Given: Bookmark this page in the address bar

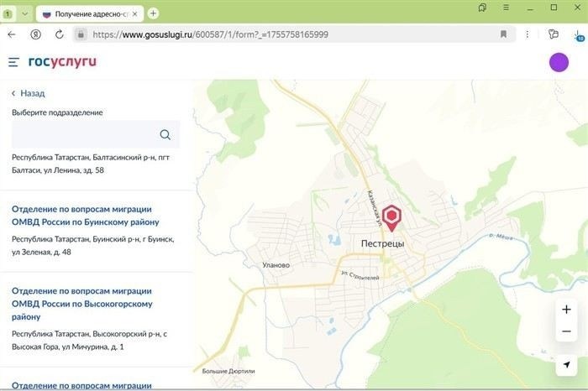Looking at the screenshot, I should pos(503,34).
